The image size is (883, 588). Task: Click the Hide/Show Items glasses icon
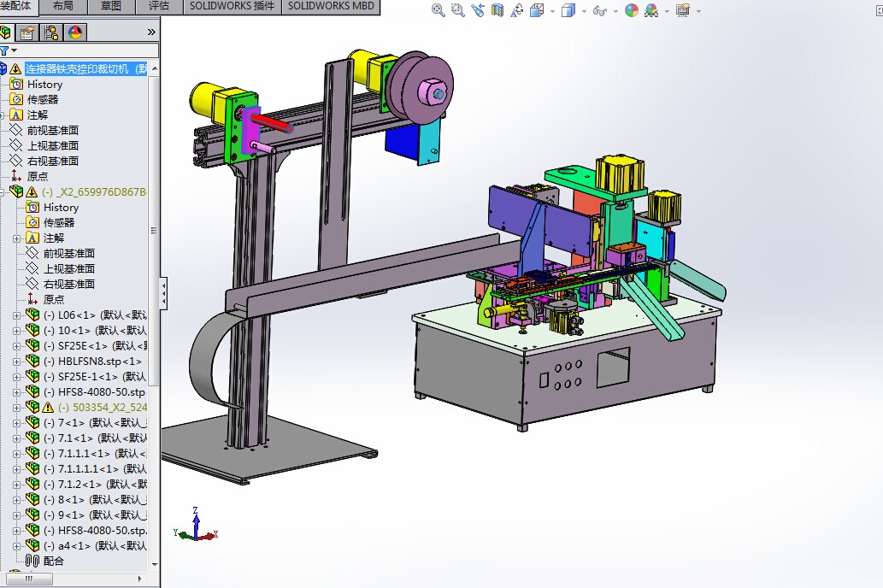point(600,10)
